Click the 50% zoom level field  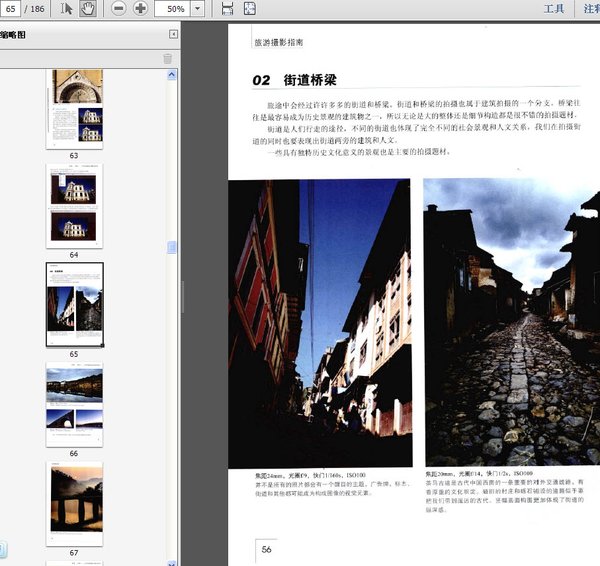pos(172,9)
